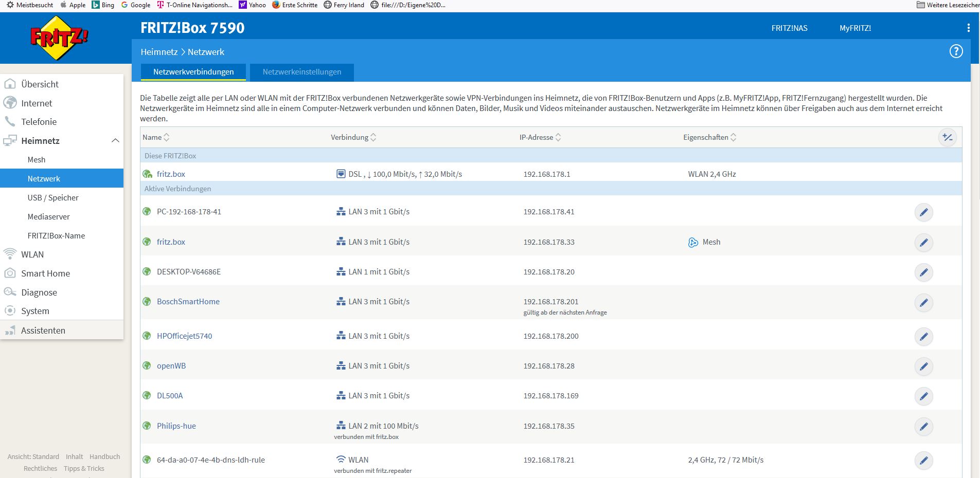Open the Google bookmark in bookmarks bar
Image resolution: width=980 pixels, height=478 pixels.
(x=136, y=5)
